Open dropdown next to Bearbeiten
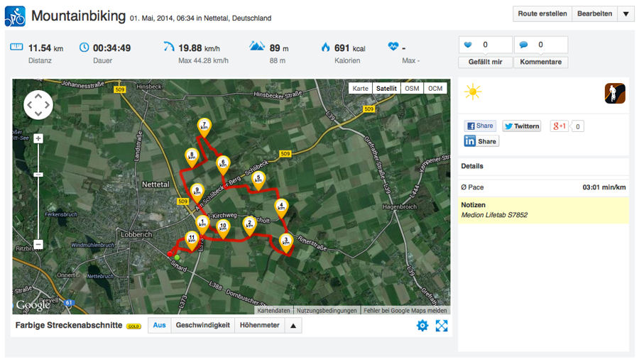639x364 pixels. pos(626,14)
